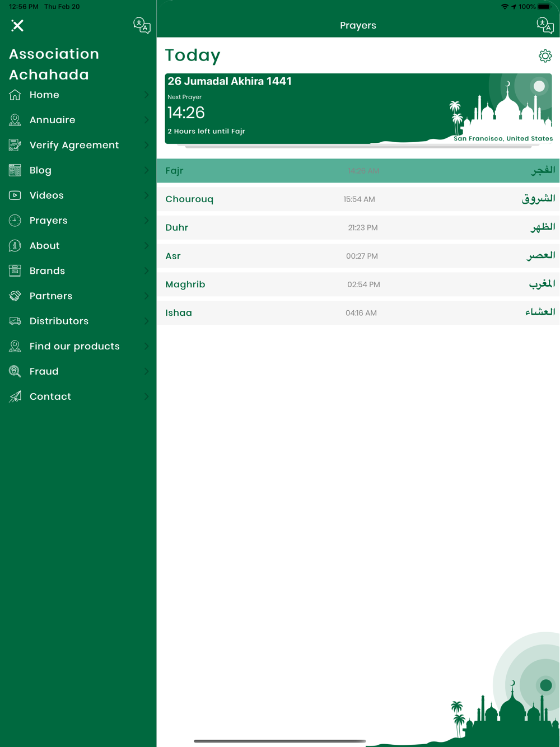Open prayer settings gear icon
Viewport: 560px width, 747px height.
(x=545, y=56)
